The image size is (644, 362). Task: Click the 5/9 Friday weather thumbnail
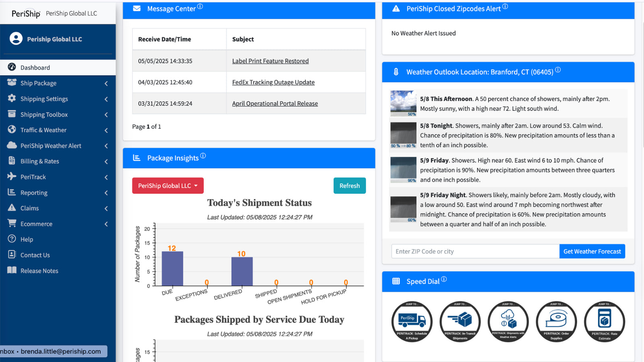pos(403,170)
